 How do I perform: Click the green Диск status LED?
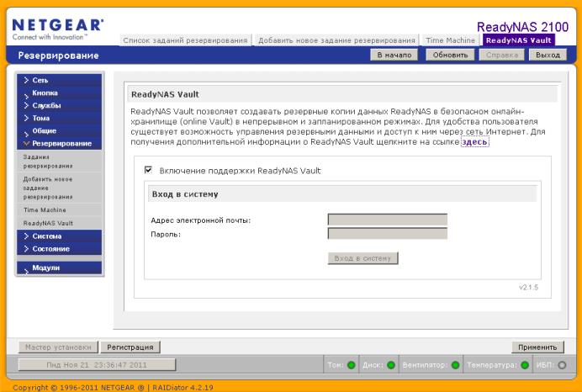click(390, 365)
